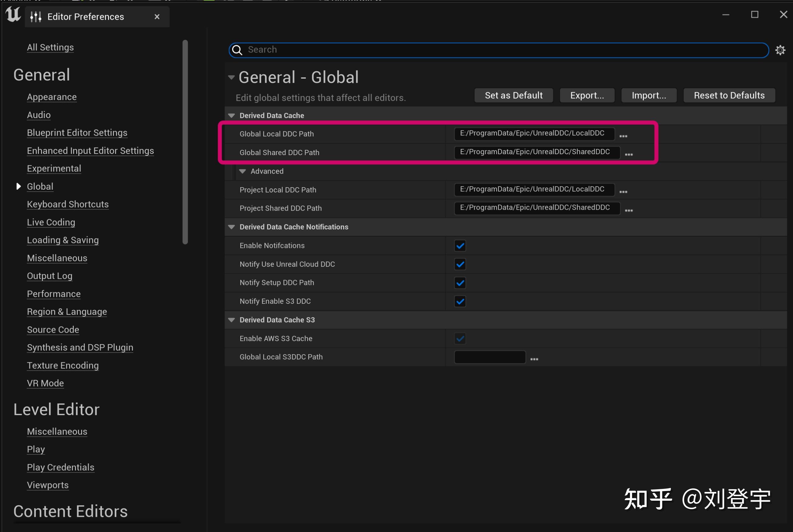Click the search magnifier icon
The image size is (793, 532).
click(237, 50)
